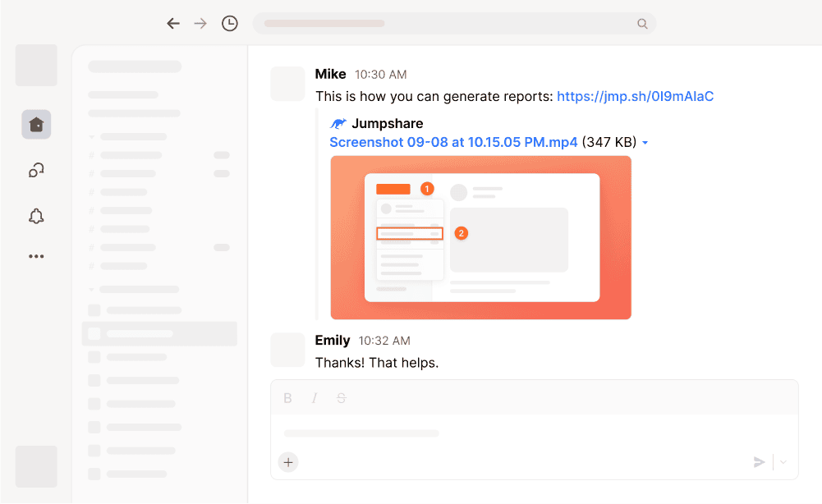Open the notifications bell icon
This screenshot has height=504, width=822.
pyautogui.click(x=36, y=216)
